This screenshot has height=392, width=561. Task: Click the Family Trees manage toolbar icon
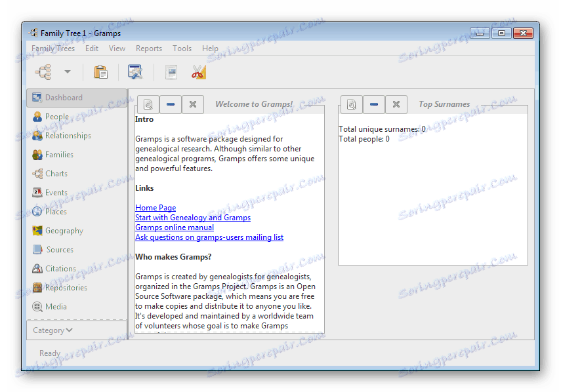point(44,72)
